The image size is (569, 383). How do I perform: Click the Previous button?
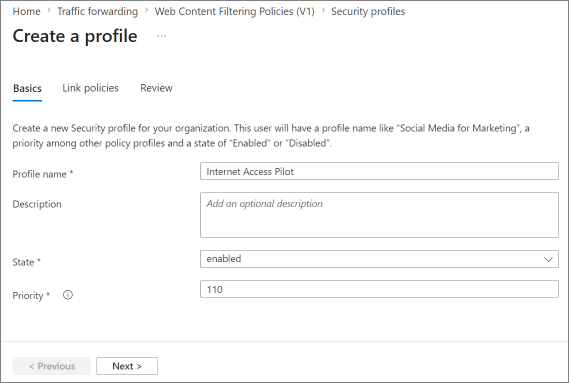52,366
